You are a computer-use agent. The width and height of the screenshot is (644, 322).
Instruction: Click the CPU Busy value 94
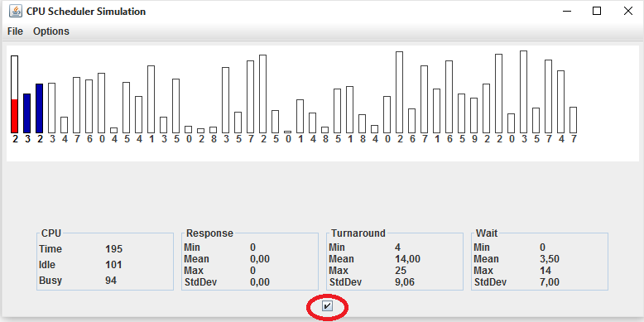point(111,281)
